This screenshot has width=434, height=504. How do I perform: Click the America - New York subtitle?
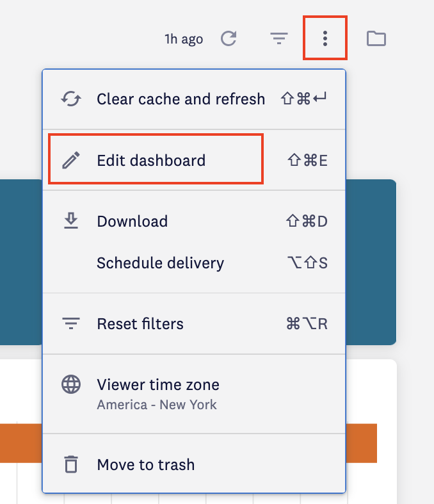157,405
